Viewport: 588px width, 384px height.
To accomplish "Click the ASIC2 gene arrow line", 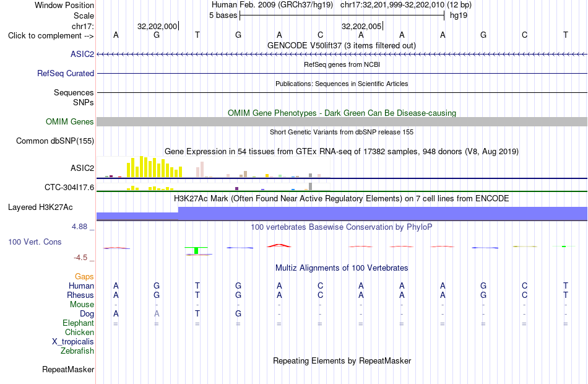I will [342, 55].
